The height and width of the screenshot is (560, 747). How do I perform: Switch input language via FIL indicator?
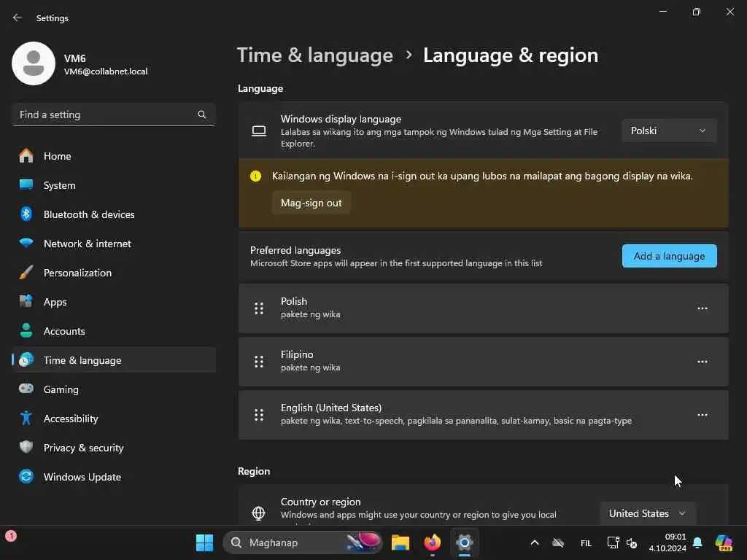click(x=586, y=542)
